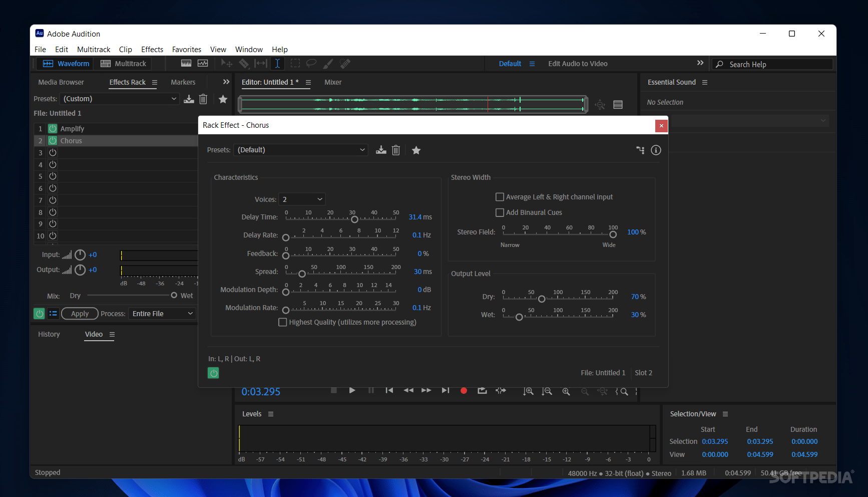Viewport: 868px width, 497px height.
Task: Add Chorus preset to favorites
Action: click(416, 150)
